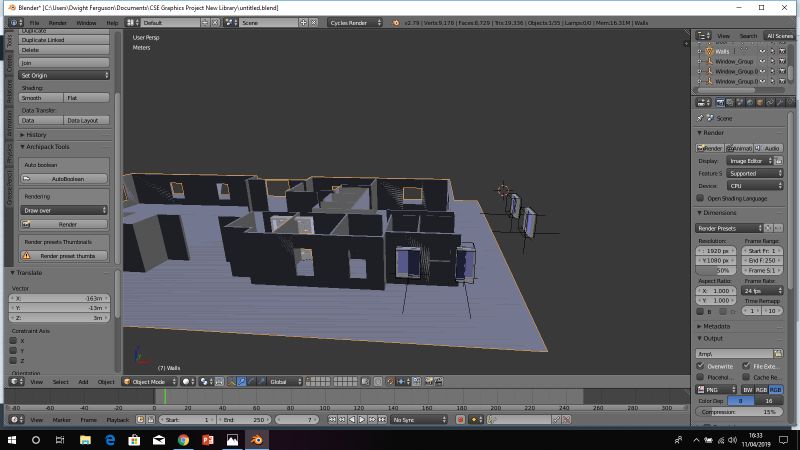Image resolution: width=800 pixels, height=450 pixels.
Task: Toggle the Walls visibility eye icon
Action: tap(762, 51)
